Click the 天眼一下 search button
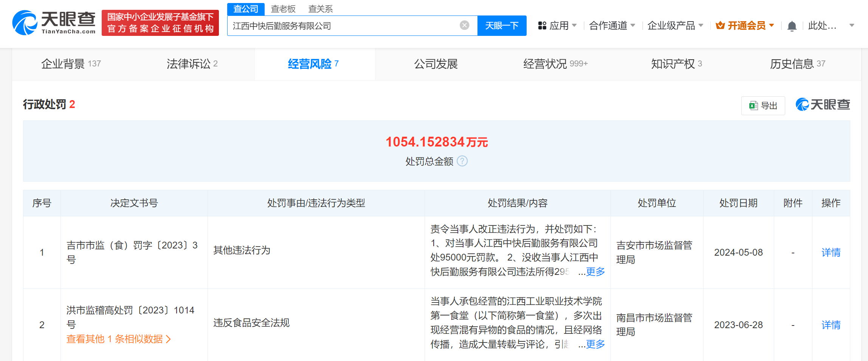 [502, 25]
